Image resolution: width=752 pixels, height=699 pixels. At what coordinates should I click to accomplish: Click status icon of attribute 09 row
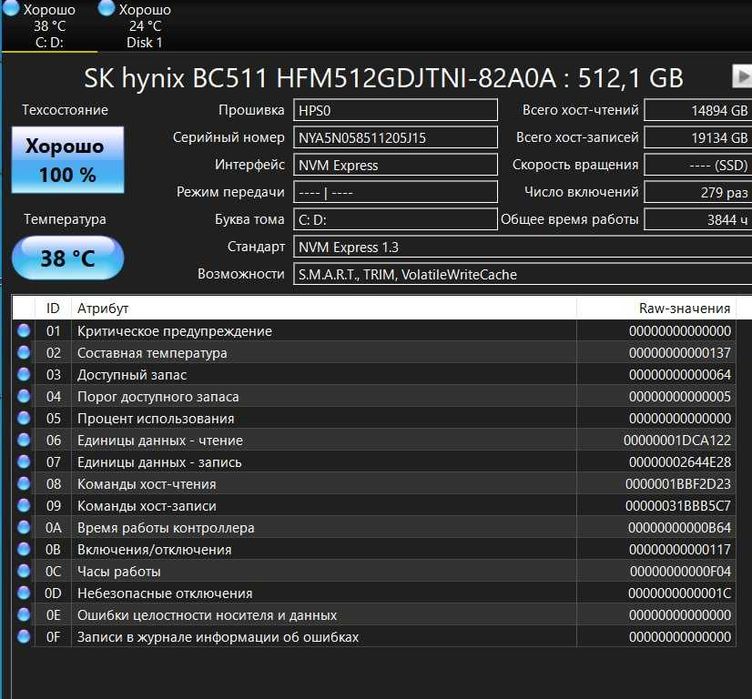point(24,505)
